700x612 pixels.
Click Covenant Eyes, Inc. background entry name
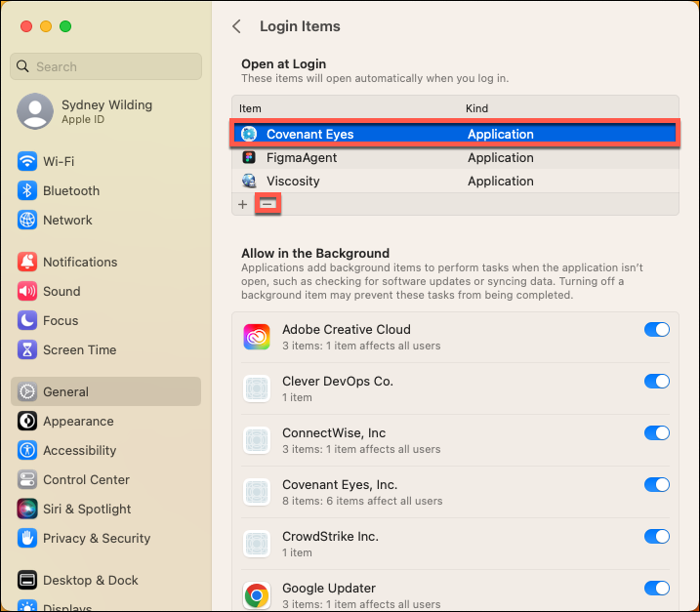[340, 485]
